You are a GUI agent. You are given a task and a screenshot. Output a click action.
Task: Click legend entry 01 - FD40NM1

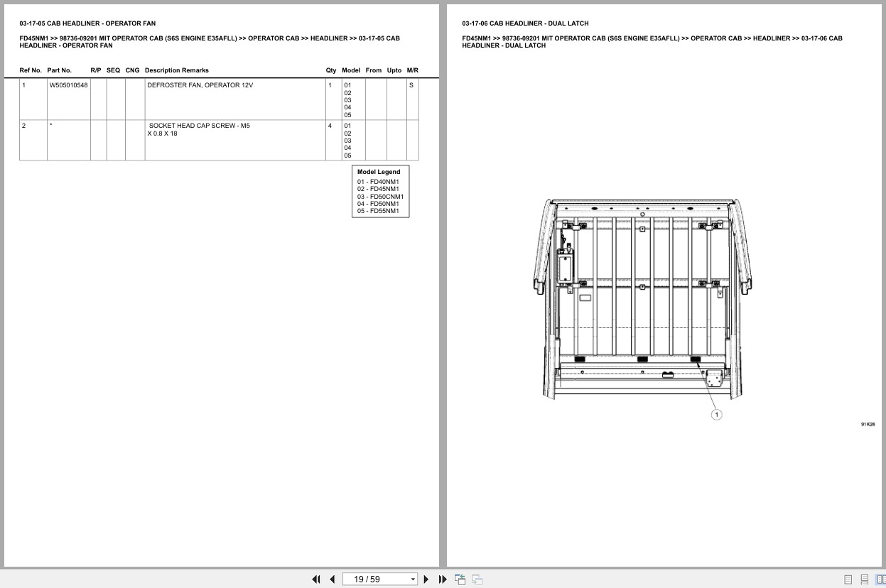(x=378, y=182)
